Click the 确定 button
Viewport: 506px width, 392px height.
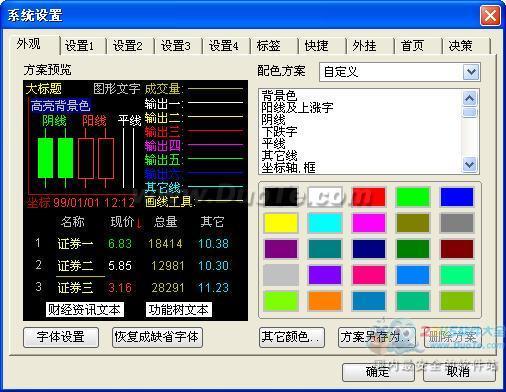[x=378, y=372]
